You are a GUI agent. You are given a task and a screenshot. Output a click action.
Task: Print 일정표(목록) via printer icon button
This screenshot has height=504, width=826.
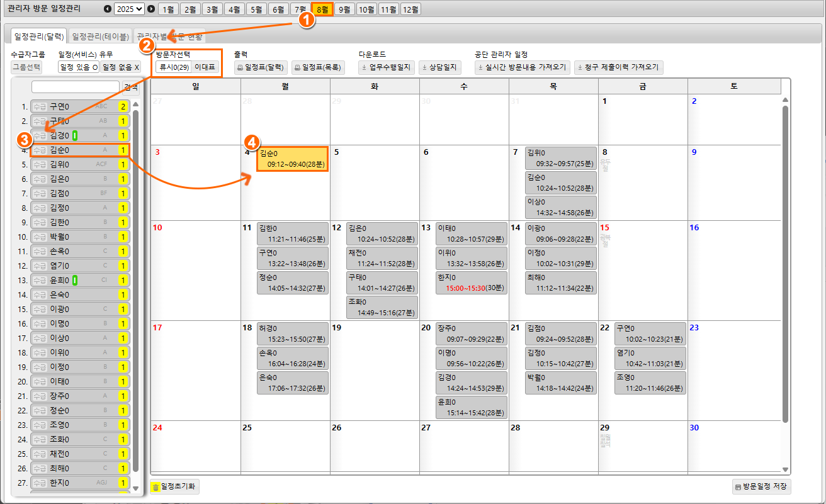pyautogui.click(x=318, y=67)
